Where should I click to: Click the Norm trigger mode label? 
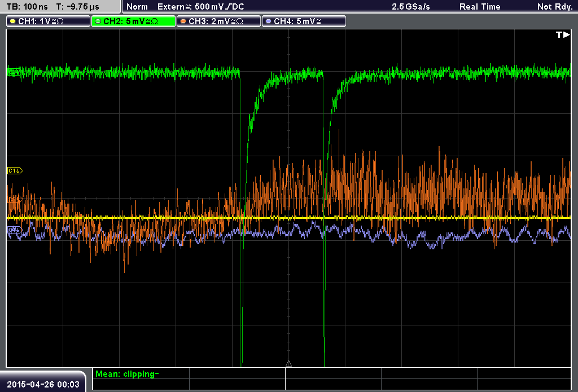click(137, 7)
